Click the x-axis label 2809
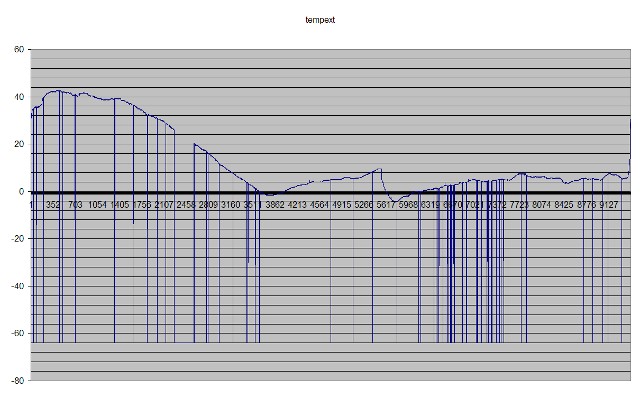Viewport: 640px width, 398px height. [208, 205]
